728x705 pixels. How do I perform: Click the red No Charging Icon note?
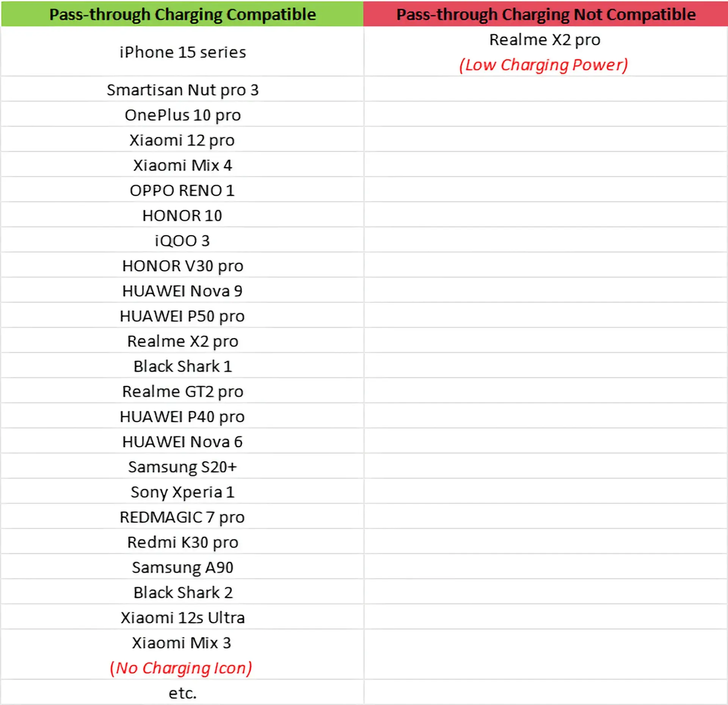tap(181, 668)
